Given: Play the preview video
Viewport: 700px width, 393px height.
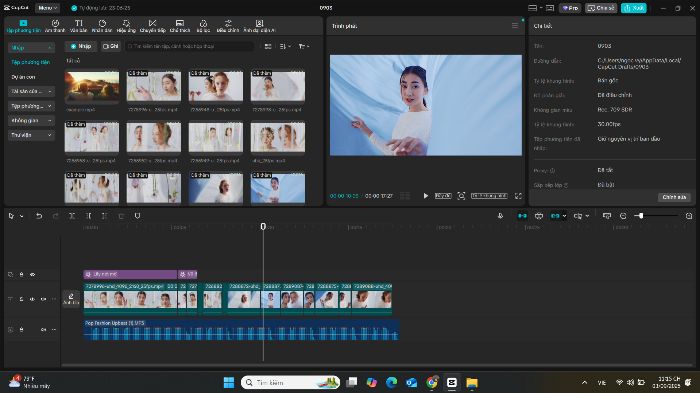Looking at the screenshot, I should [425, 196].
